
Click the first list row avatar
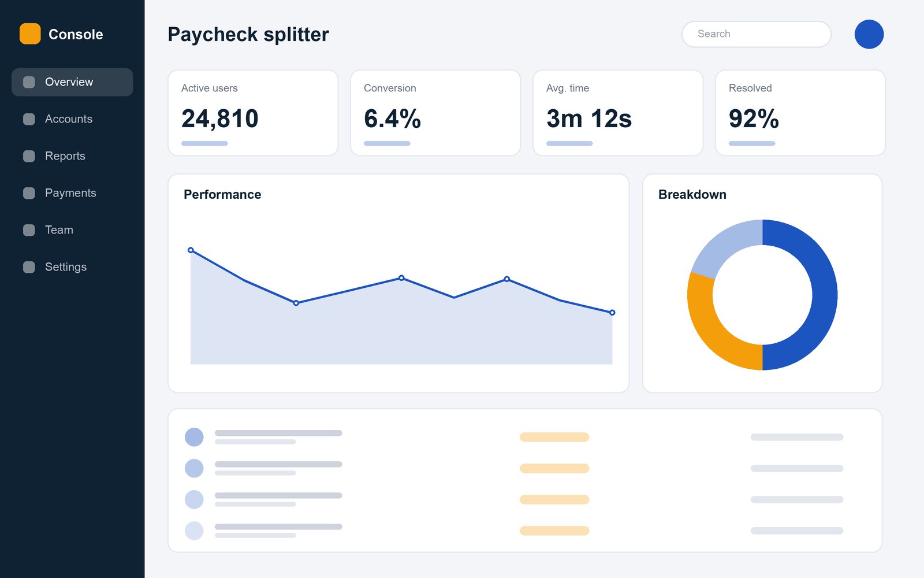click(194, 437)
